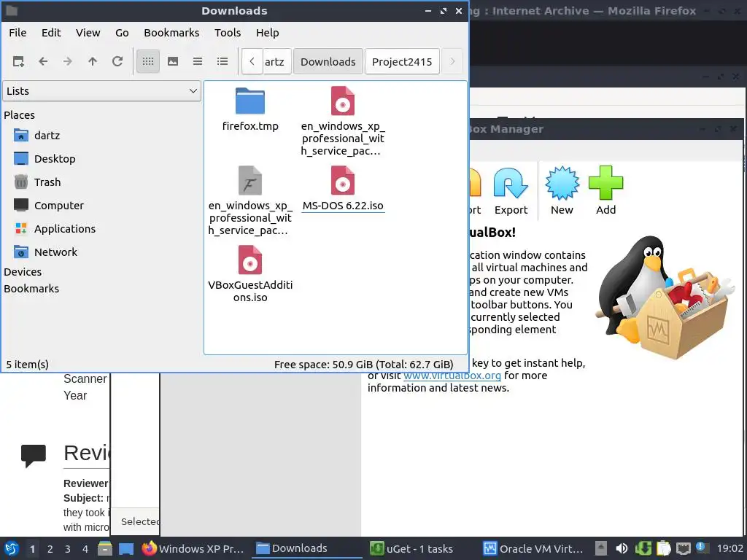Open the Go menu

[122, 33]
